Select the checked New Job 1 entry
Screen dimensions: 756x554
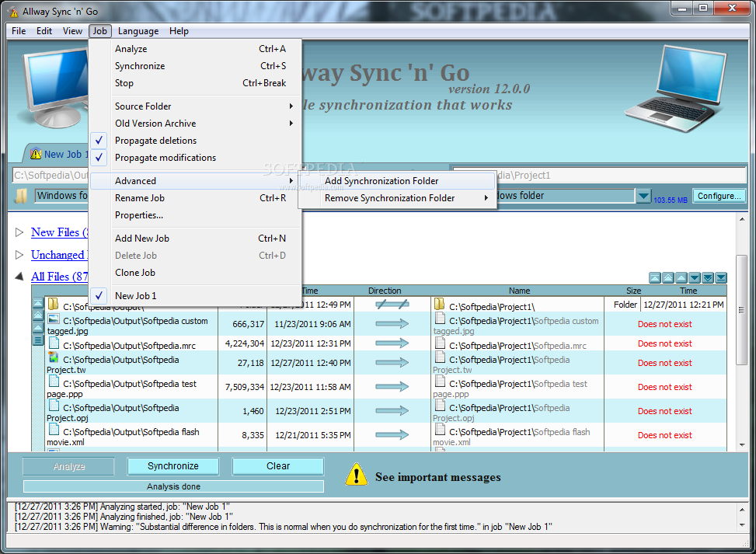195,296
